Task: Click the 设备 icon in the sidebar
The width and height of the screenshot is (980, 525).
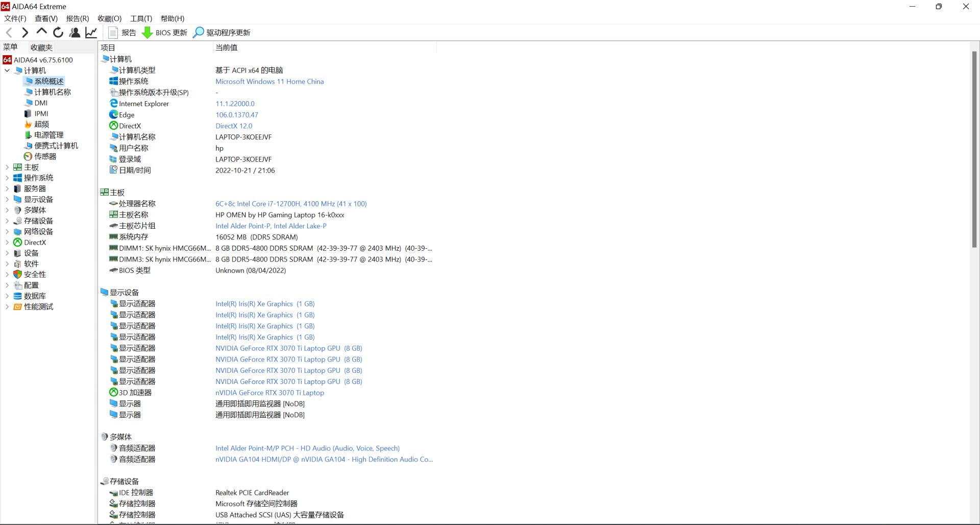Action: coord(18,253)
